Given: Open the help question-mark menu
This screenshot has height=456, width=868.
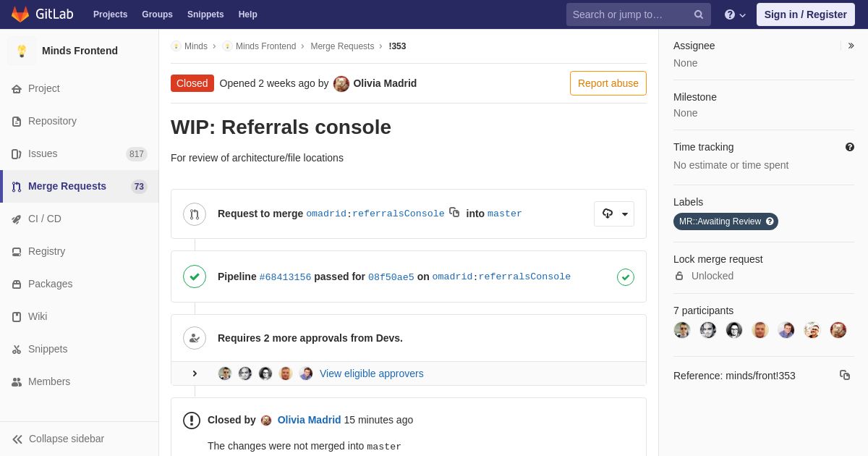Looking at the screenshot, I should [735, 14].
